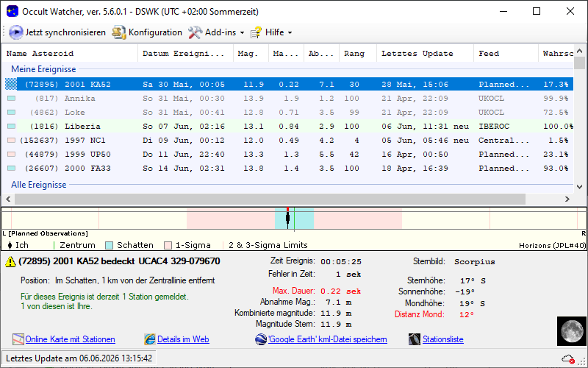The height and width of the screenshot is (368, 588).
Task: Click the pink 1-Sigma legend swatch
Action: [168, 246]
